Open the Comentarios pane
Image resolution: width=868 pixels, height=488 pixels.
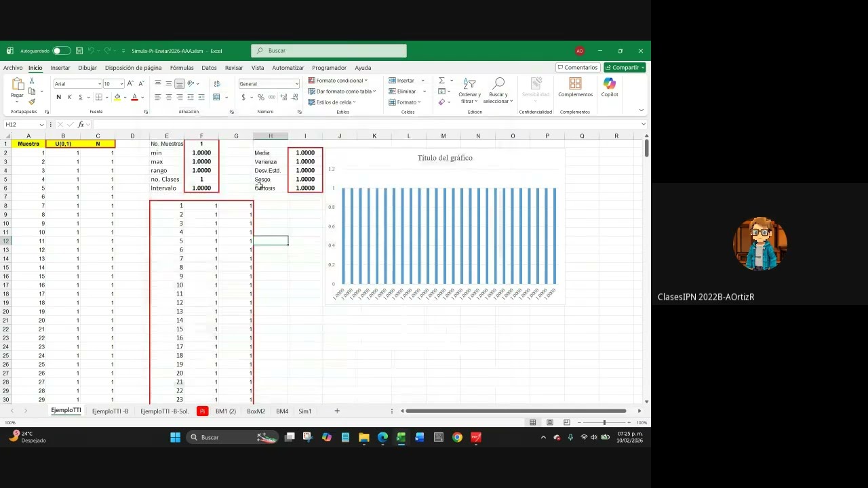(x=577, y=68)
